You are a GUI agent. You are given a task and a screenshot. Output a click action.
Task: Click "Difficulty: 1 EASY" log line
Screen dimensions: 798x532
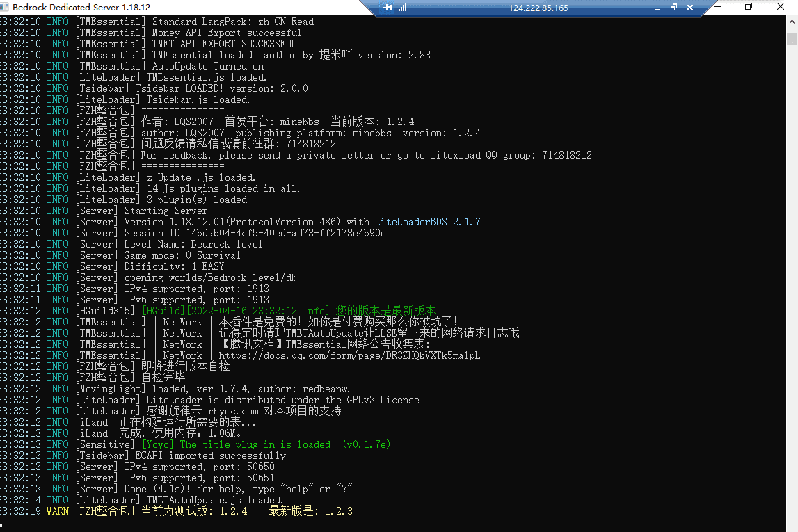pyautogui.click(x=112, y=266)
